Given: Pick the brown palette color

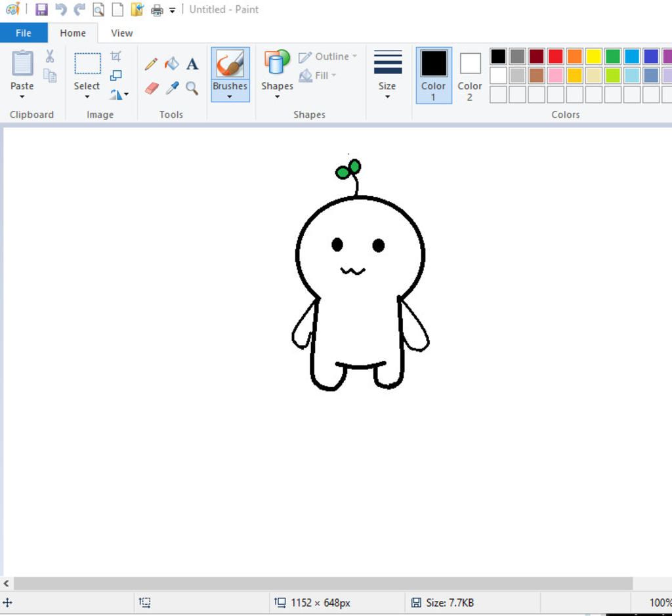Looking at the screenshot, I should click(537, 75).
